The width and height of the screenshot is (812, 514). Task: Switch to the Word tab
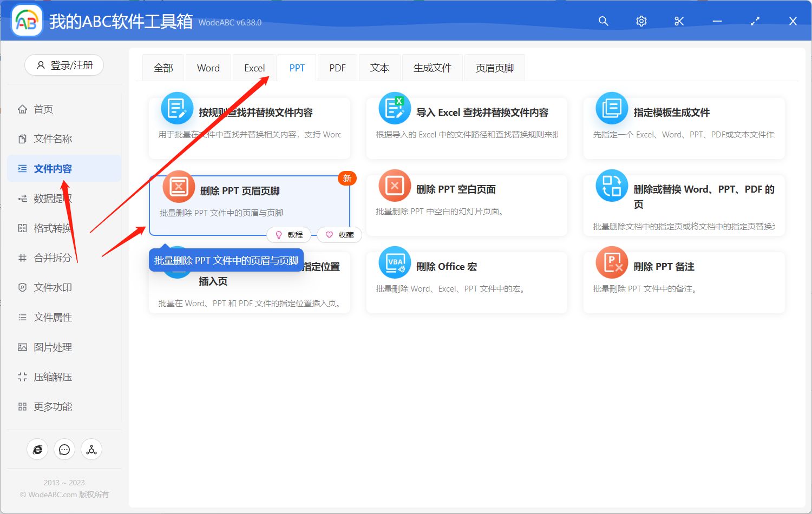(208, 67)
